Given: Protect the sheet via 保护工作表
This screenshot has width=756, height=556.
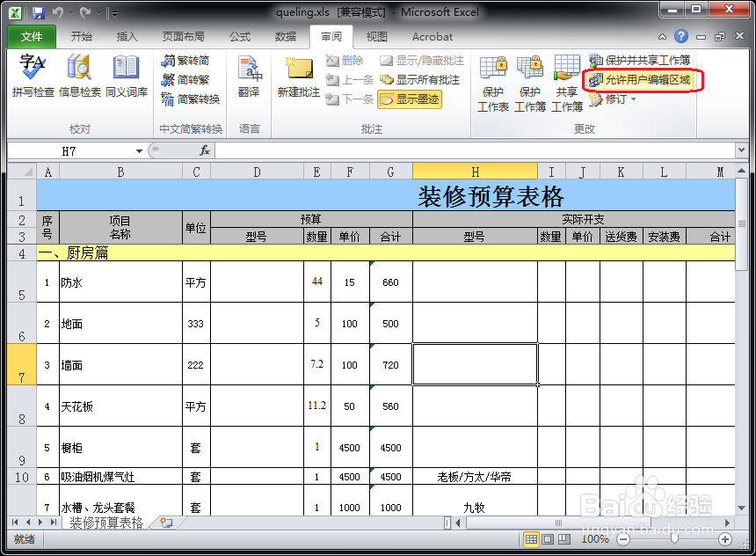Looking at the screenshot, I should 493,81.
